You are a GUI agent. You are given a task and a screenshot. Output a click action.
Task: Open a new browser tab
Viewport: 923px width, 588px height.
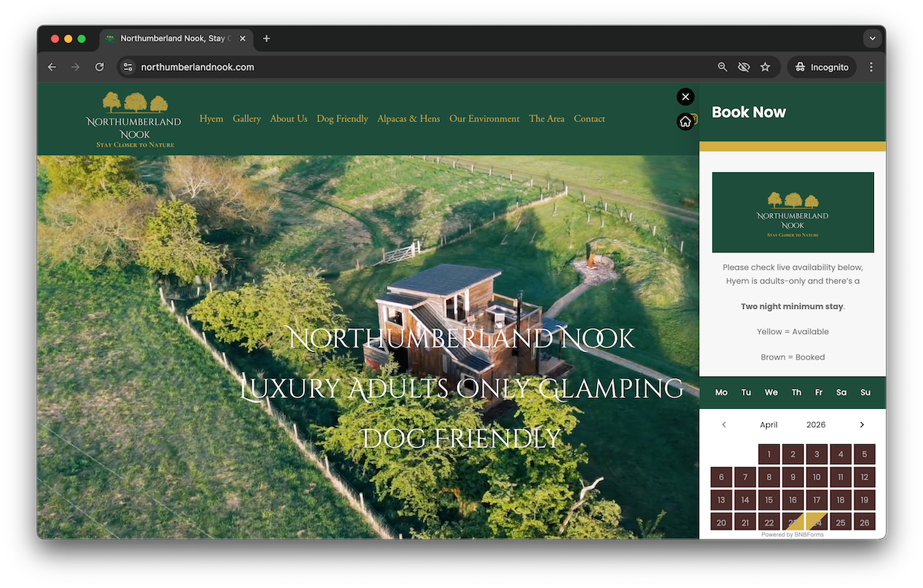(x=266, y=38)
